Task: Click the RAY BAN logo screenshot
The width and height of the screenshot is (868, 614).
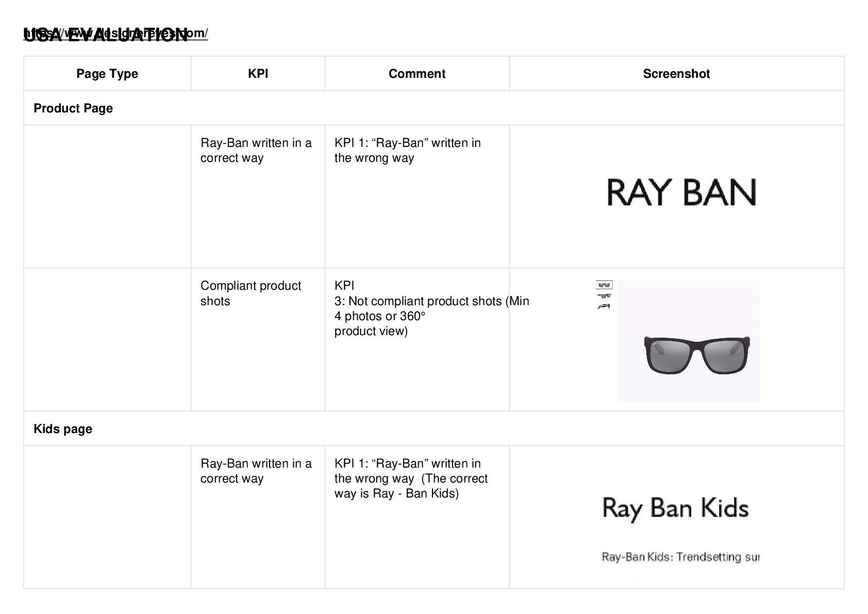Action: click(681, 192)
